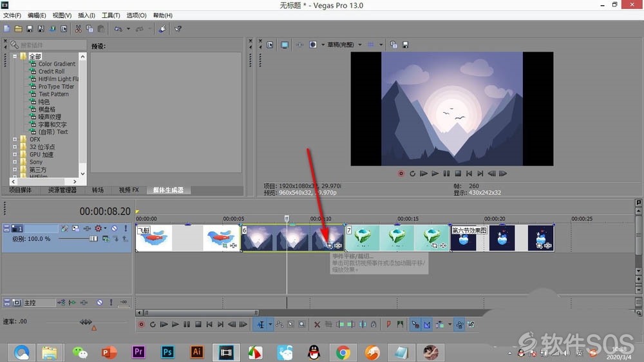Toggle solo on video track 1
The width and height of the screenshot is (644, 362).
point(126,228)
